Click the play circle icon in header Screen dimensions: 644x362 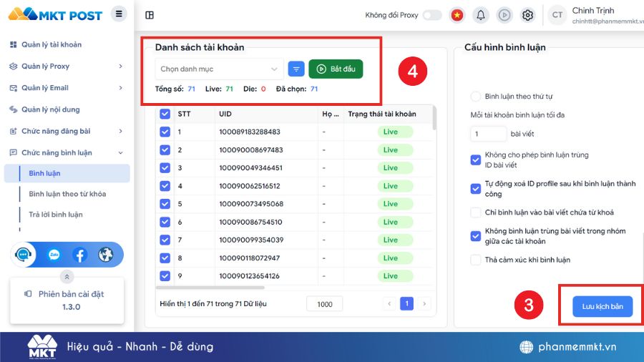click(x=504, y=15)
